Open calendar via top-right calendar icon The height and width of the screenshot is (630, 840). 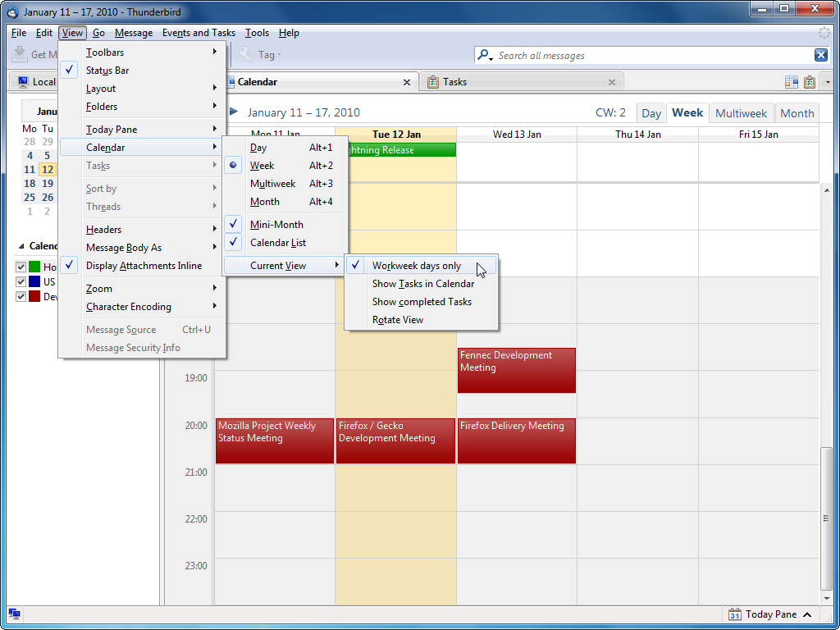point(792,82)
